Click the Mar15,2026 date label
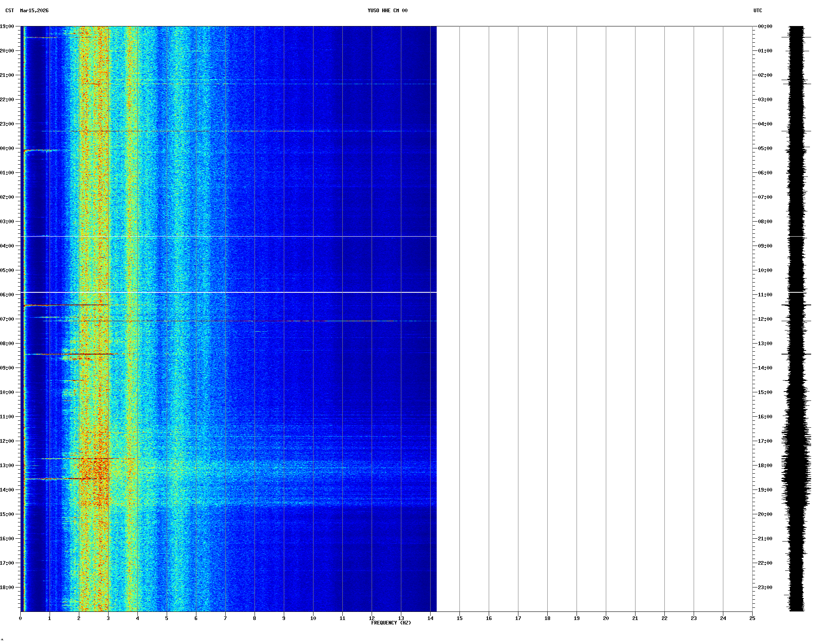The width and height of the screenshot is (814, 644). [34, 11]
